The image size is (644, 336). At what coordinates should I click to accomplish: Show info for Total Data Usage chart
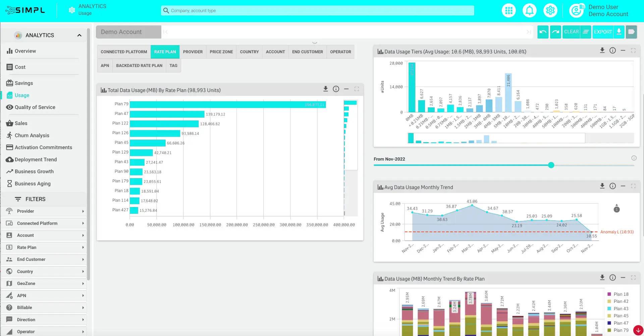pyautogui.click(x=336, y=89)
